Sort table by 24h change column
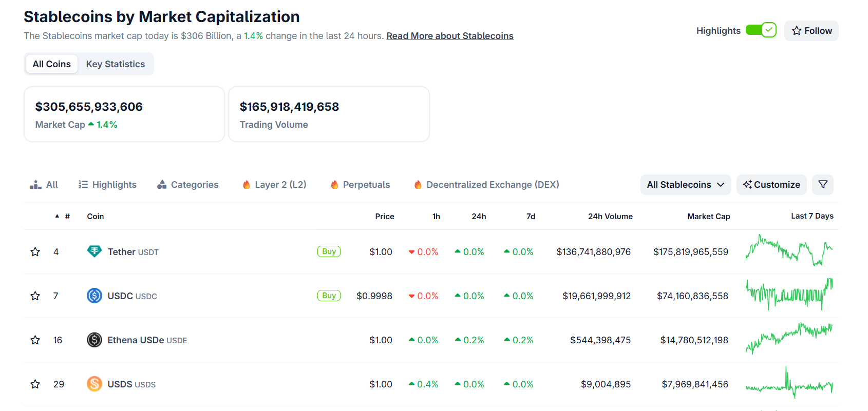The image size is (868, 411). click(x=479, y=217)
